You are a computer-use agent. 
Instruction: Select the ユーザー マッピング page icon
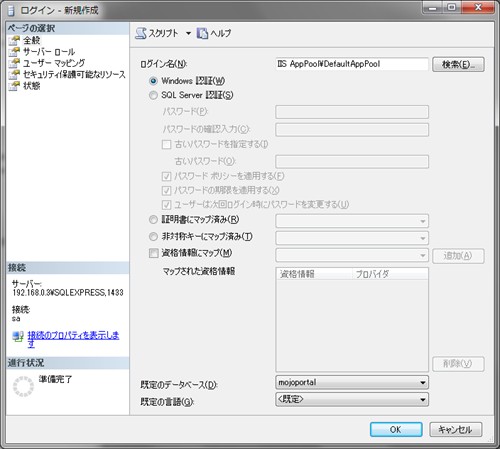coord(14,63)
